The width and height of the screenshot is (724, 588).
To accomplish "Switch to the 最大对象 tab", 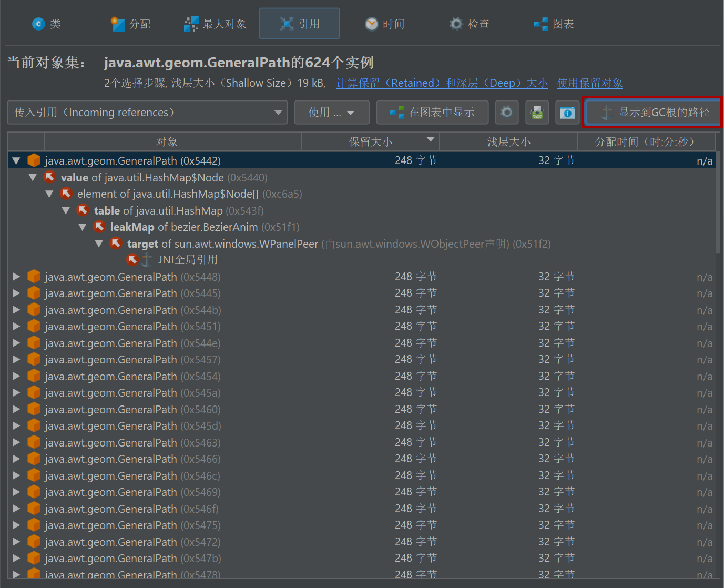I will click(215, 24).
